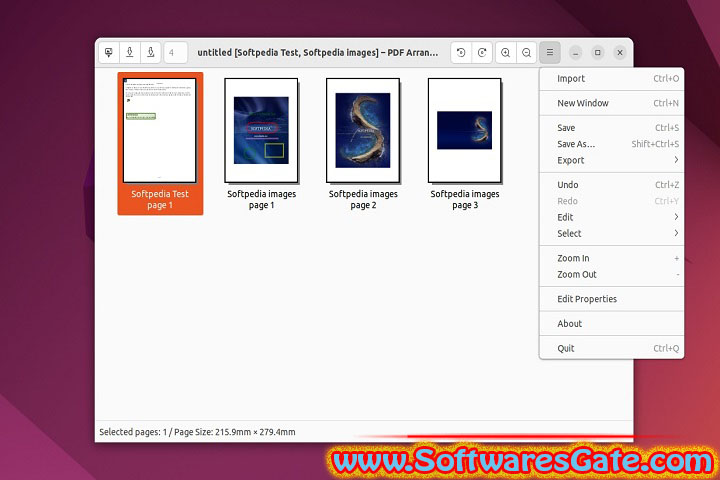This screenshot has height=480, width=720.
Task: Click the Save document icon
Action: point(129,52)
